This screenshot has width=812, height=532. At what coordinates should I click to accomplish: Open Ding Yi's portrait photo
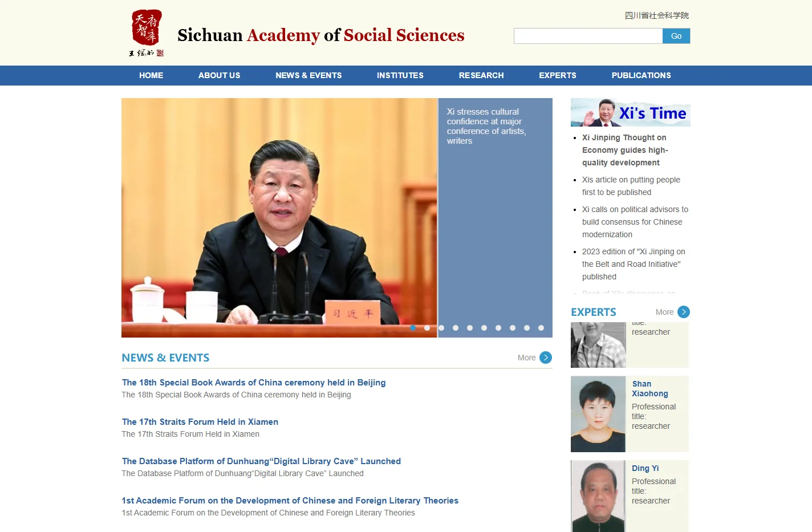click(598, 496)
